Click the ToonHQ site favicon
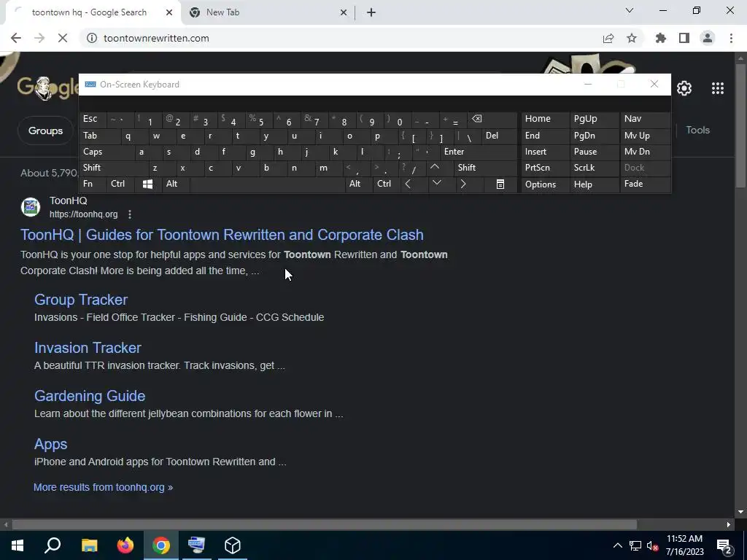This screenshot has height=560, width=747. (31, 207)
